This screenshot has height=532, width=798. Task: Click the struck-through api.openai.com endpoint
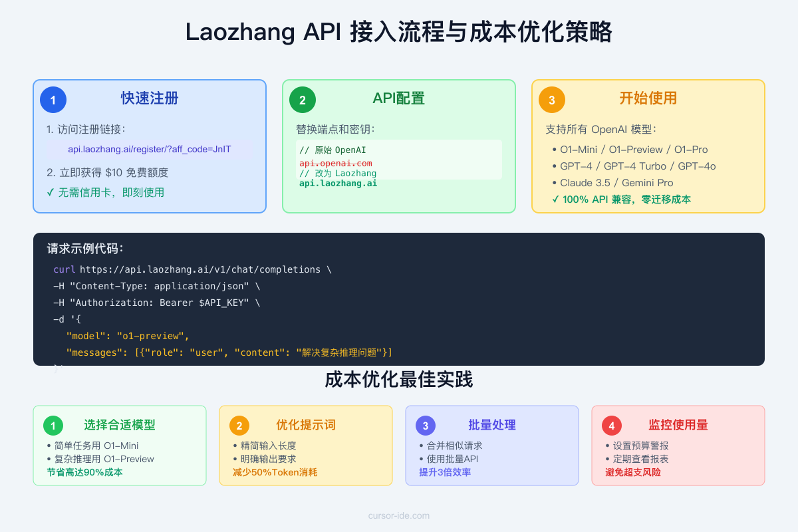[x=336, y=163]
